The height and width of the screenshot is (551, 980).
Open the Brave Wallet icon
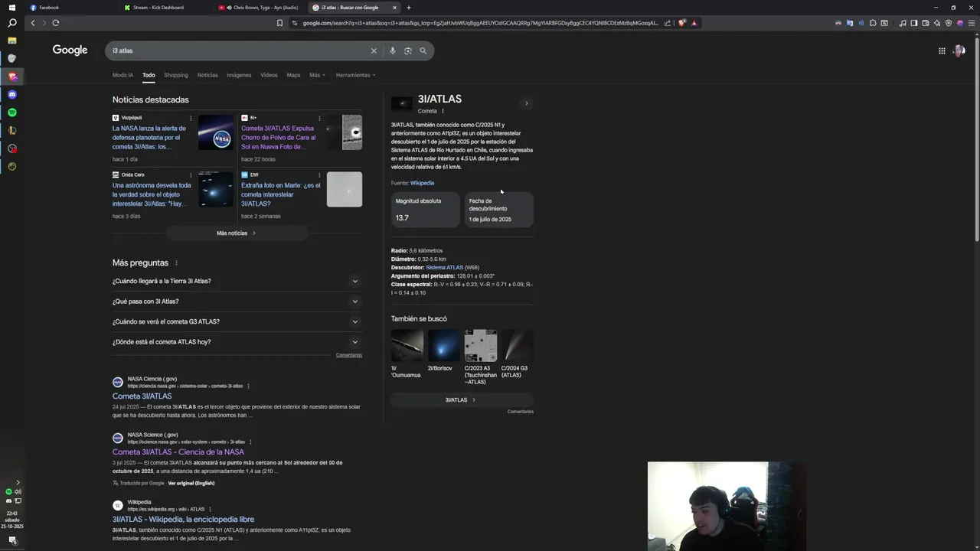tap(926, 23)
